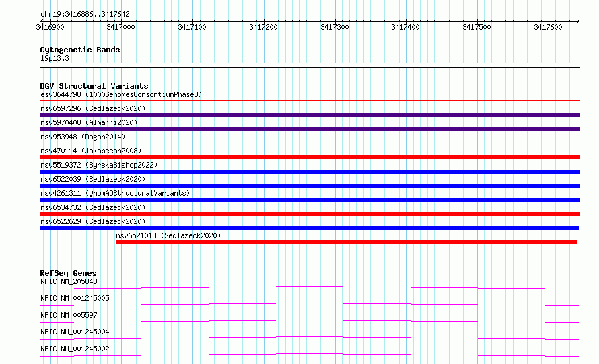Click ruler tick label 3417400

pyautogui.click(x=405, y=27)
